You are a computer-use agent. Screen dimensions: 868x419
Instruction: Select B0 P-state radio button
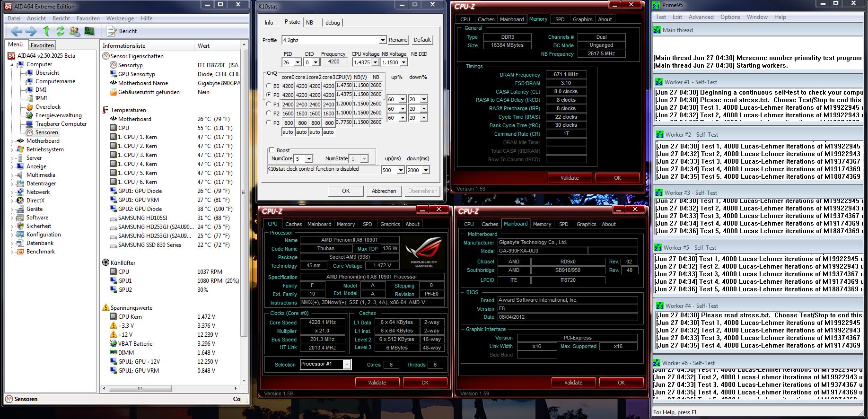tap(269, 86)
